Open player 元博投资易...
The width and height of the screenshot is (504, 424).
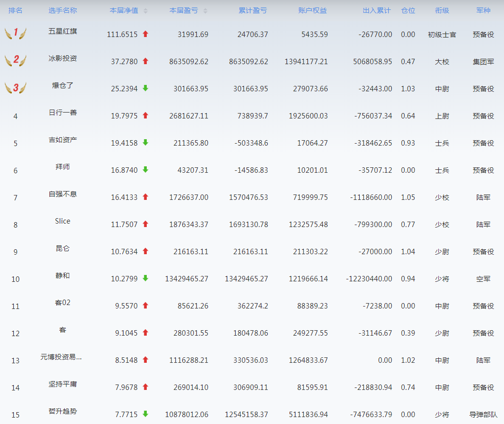point(61,357)
